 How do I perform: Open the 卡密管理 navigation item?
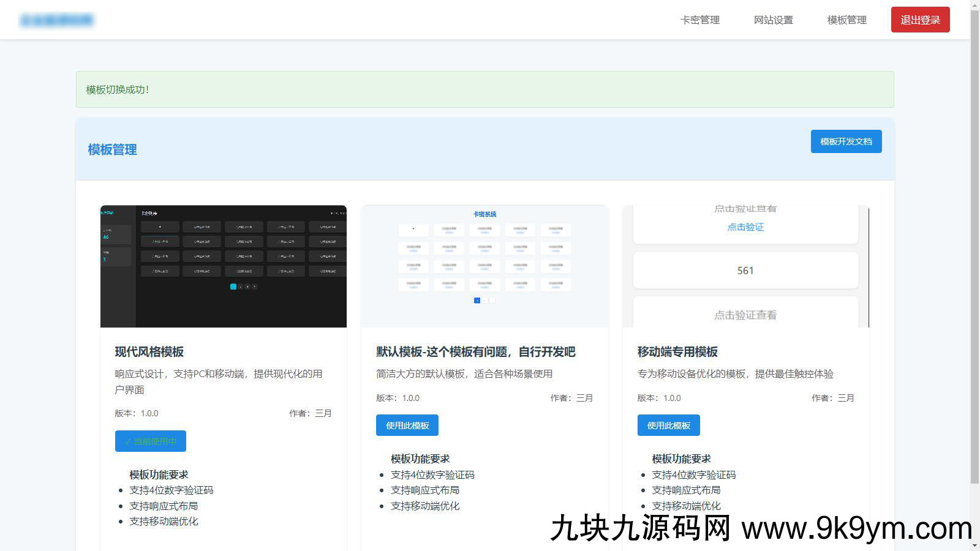coord(699,20)
